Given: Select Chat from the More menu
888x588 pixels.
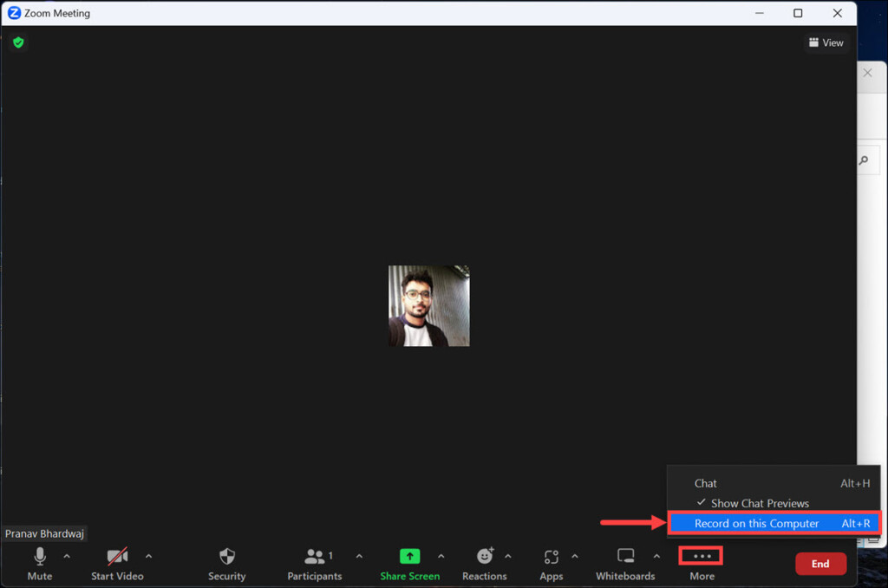Looking at the screenshot, I should [x=706, y=483].
